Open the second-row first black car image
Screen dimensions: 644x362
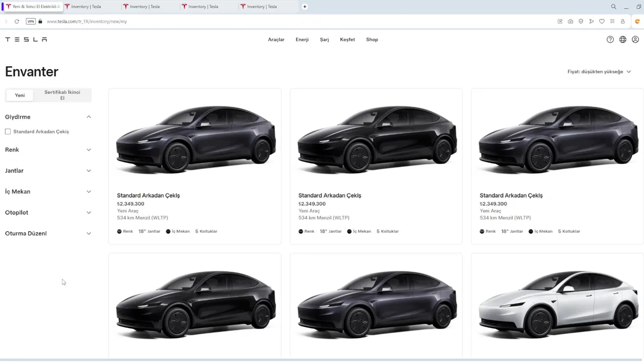[195, 305]
